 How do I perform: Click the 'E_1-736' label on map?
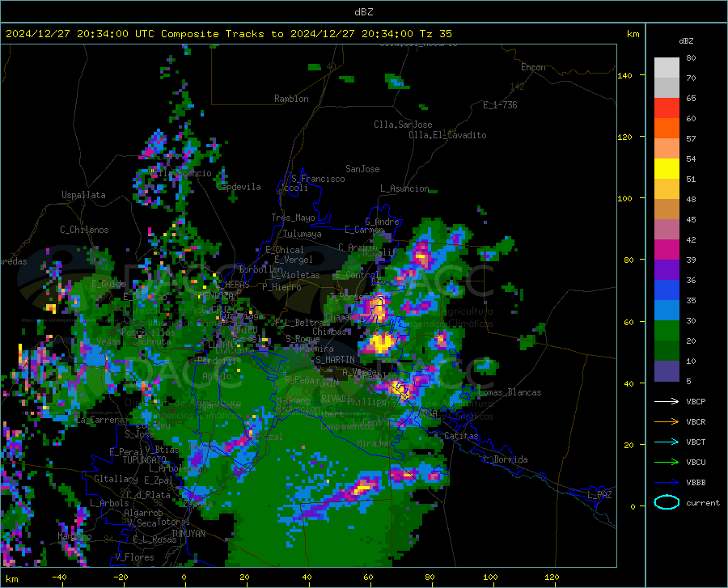click(x=500, y=105)
